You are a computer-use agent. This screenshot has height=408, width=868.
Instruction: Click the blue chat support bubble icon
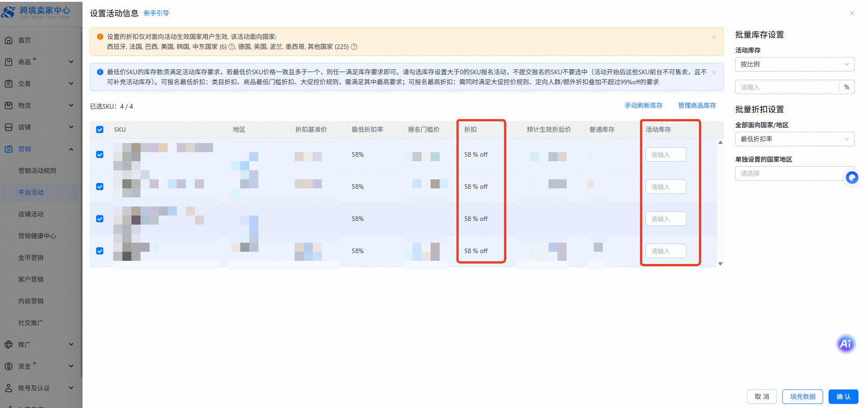coord(852,178)
